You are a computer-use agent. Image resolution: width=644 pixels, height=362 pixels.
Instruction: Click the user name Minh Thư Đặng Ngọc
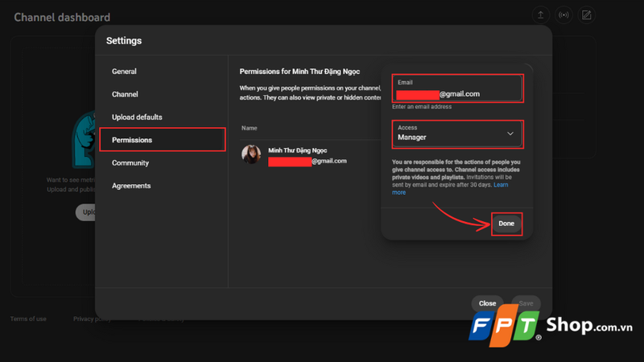point(297,150)
